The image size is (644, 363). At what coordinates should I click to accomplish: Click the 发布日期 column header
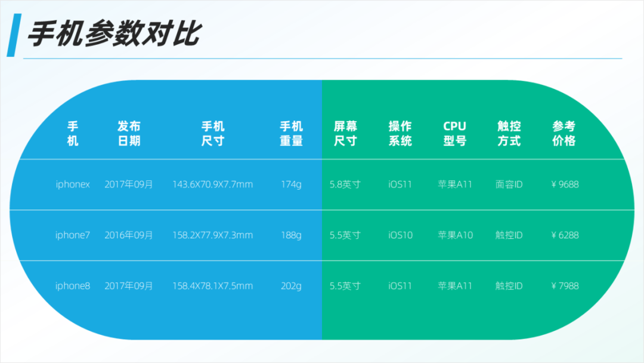pyautogui.click(x=129, y=134)
